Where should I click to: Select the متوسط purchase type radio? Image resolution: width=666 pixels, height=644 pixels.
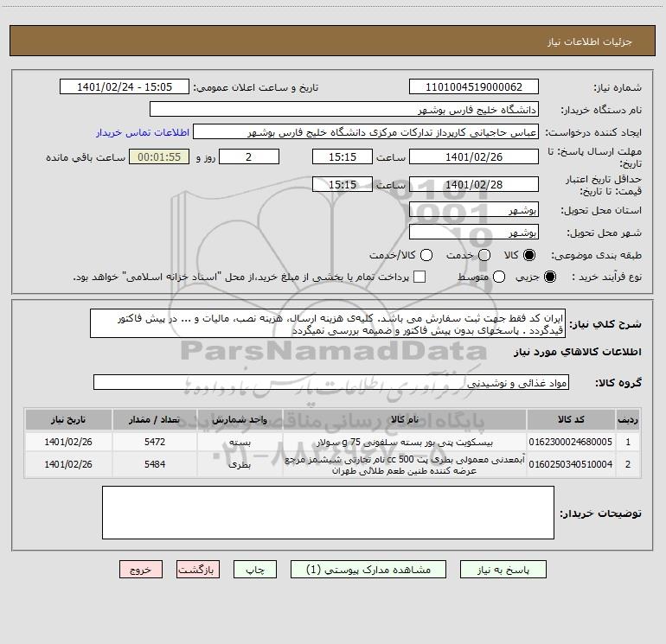pos(499,277)
